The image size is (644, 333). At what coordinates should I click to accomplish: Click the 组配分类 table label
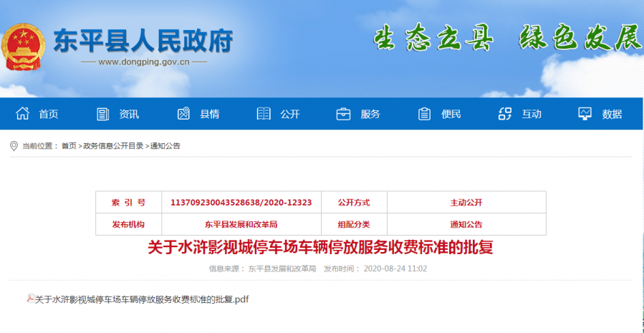(x=354, y=225)
